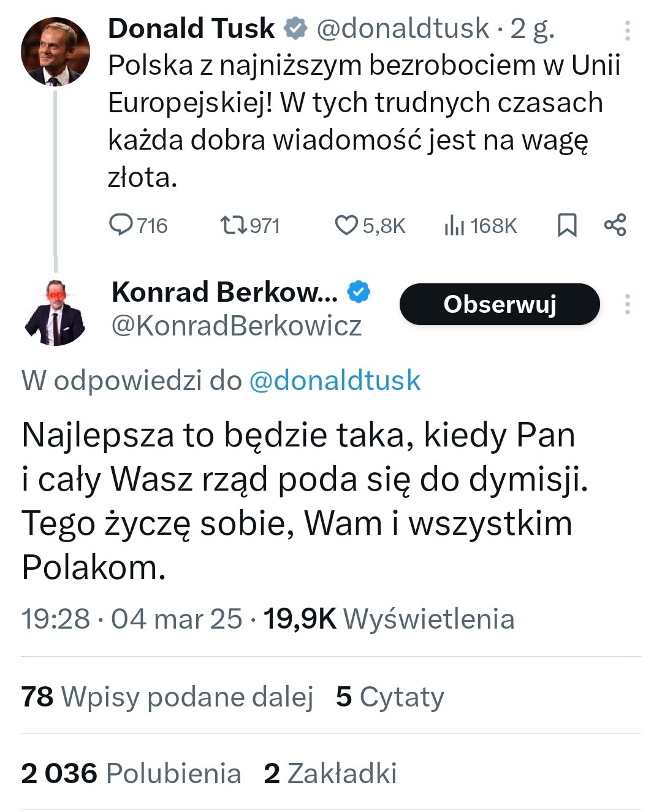
Task: Click the 19:28 · 04 mar 25 timestamp
Action: (132, 619)
